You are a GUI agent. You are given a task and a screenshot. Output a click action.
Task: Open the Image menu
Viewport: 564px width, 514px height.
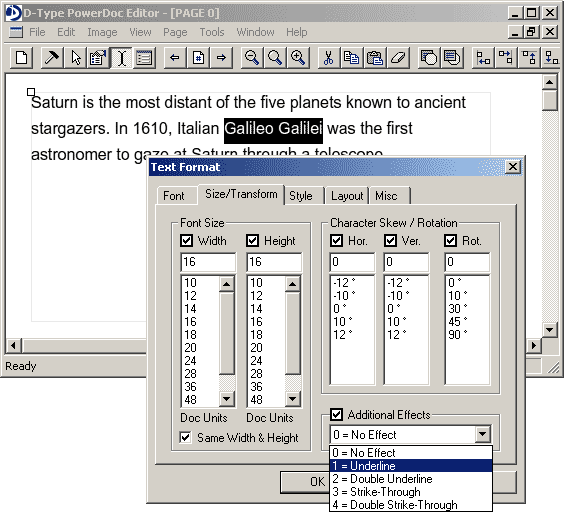pos(102,32)
